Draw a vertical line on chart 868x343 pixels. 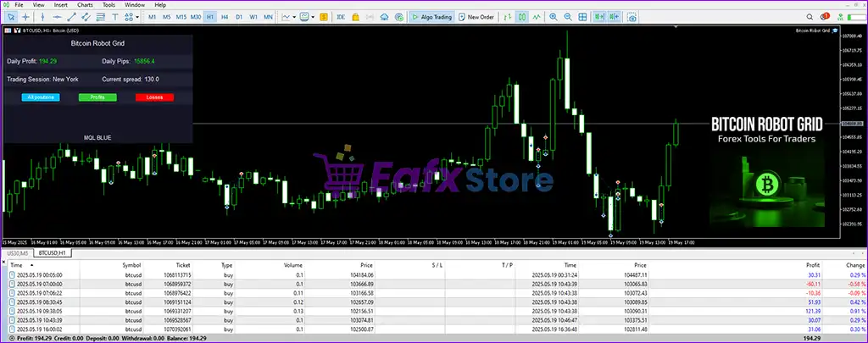click(42, 17)
